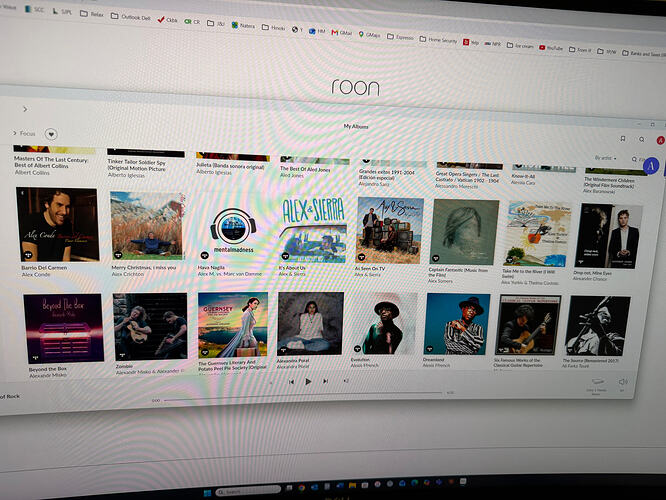Expand the Focus filter
The image size is (666, 500).
pyautogui.click(x=24, y=133)
